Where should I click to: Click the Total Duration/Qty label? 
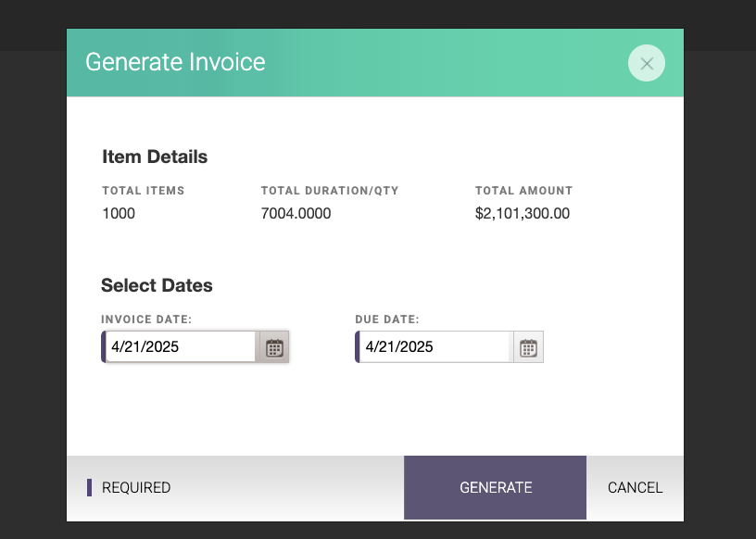coord(330,191)
